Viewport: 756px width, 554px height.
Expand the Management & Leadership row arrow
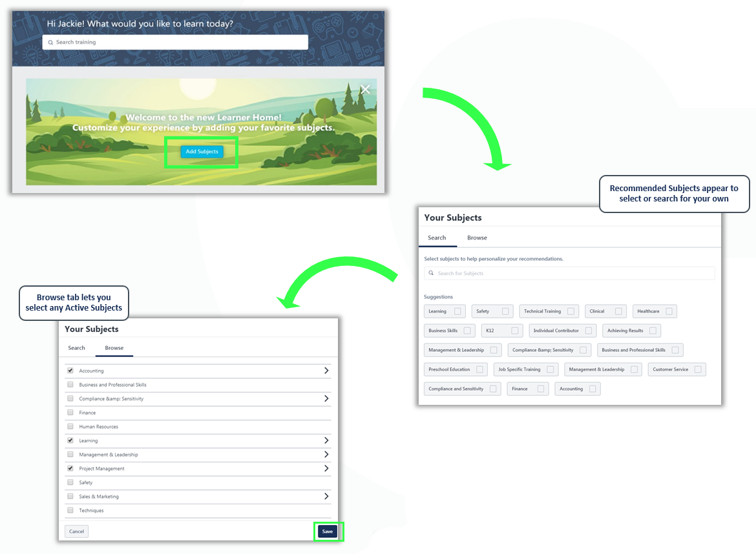click(326, 455)
